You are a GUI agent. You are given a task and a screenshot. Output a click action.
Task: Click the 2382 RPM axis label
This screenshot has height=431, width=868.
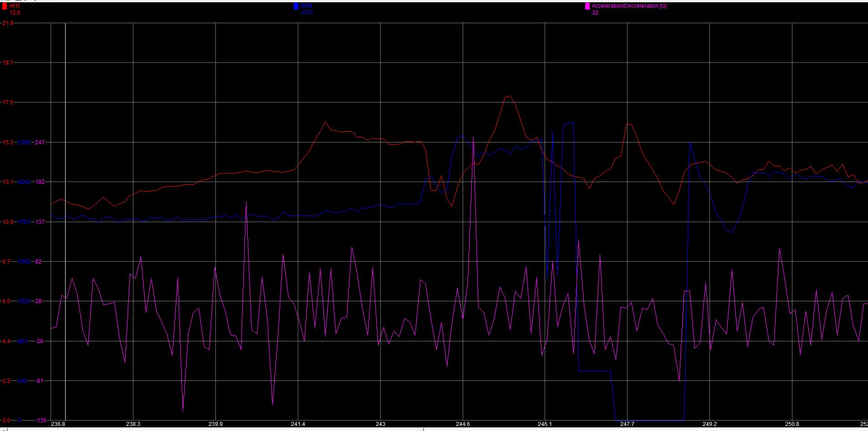point(24,142)
